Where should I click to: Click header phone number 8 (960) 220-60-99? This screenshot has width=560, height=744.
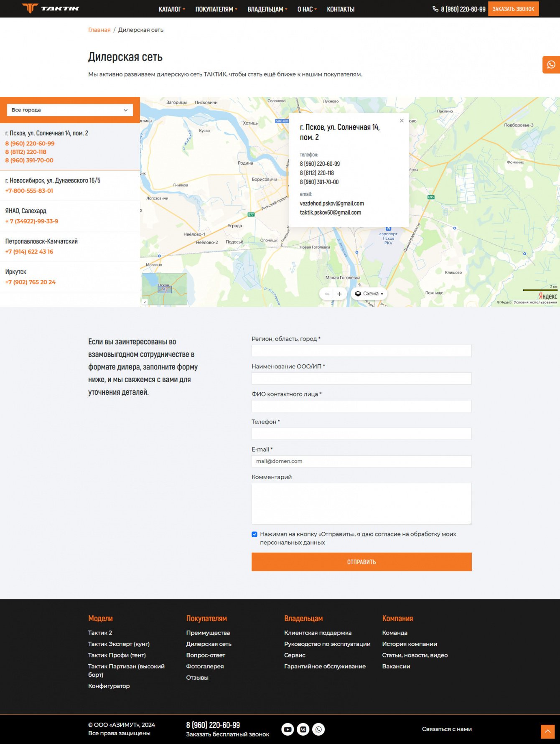click(463, 9)
